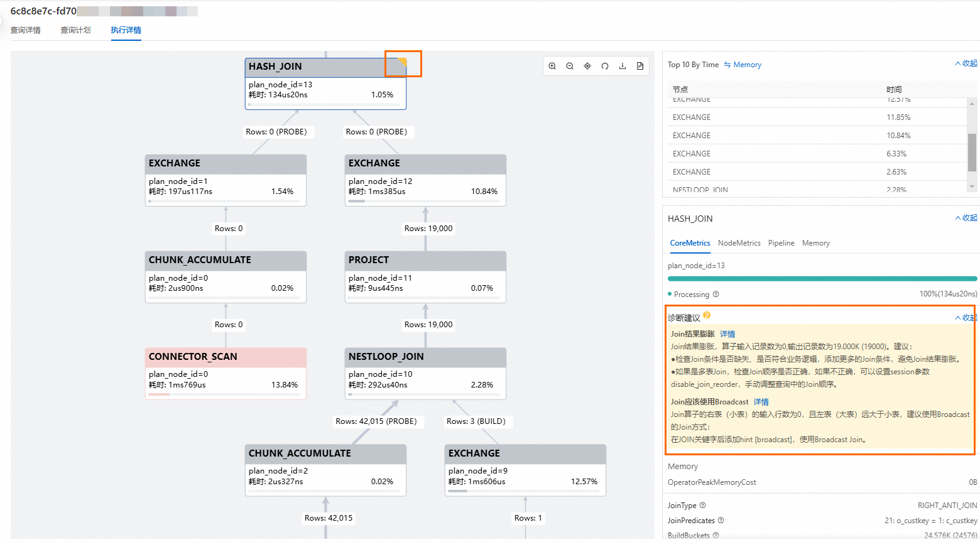Click the Top 10 list scrollbar thumb
The image size is (980, 542).
tap(972, 152)
